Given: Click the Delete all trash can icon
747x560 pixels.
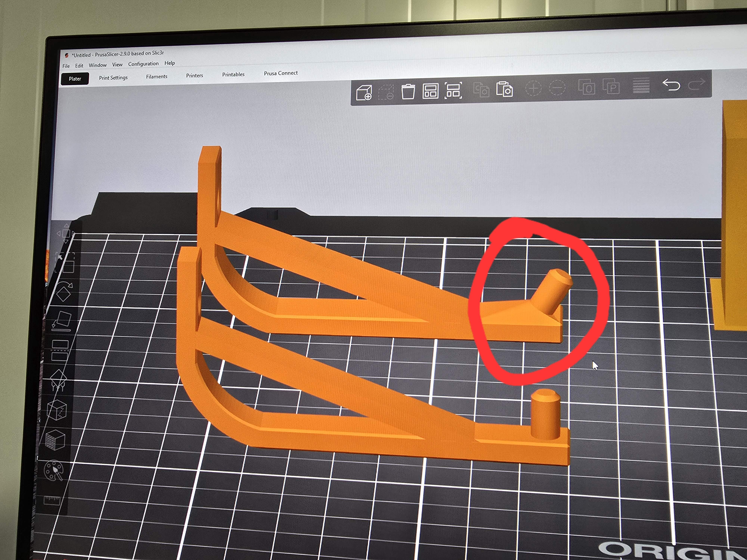Looking at the screenshot, I should tap(408, 91).
